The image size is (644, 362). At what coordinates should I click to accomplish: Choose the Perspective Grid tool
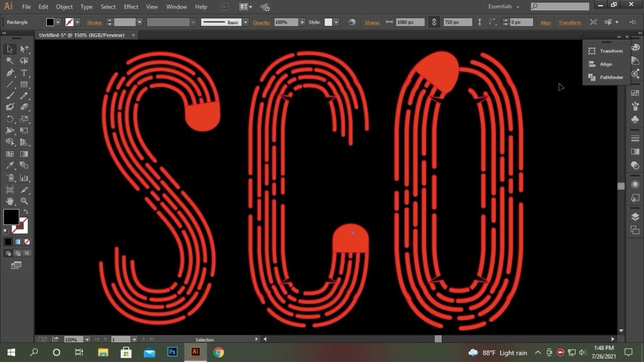tap(24, 142)
